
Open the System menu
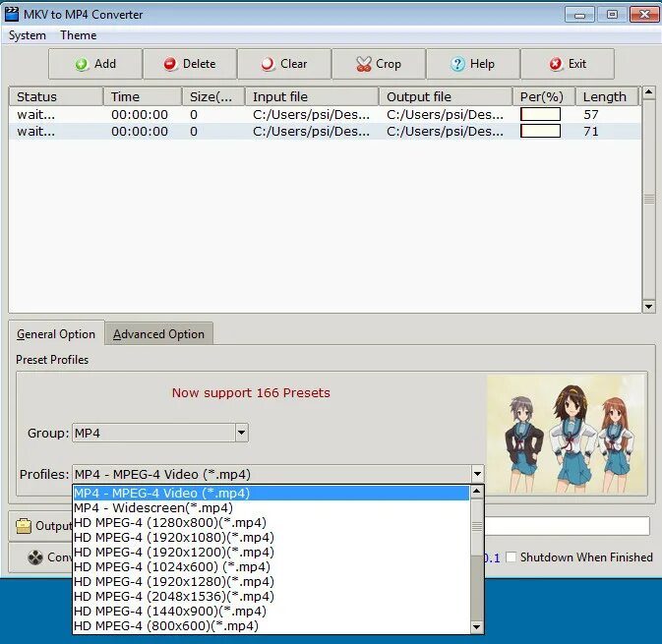28,35
